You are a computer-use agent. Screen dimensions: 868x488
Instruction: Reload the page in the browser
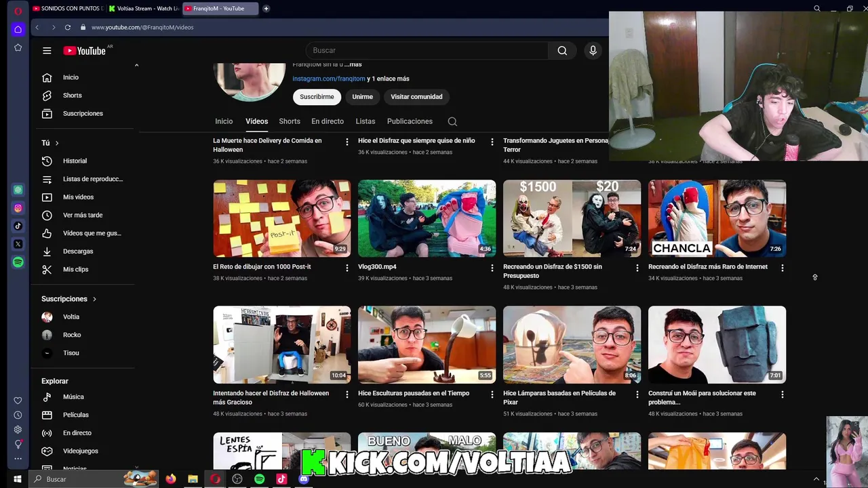(x=68, y=27)
